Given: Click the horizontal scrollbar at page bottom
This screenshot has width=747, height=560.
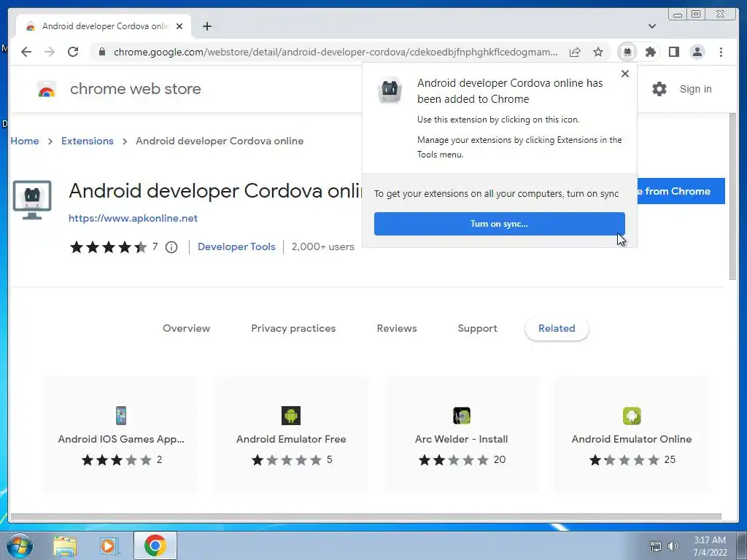Looking at the screenshot, I should [366, 517].
